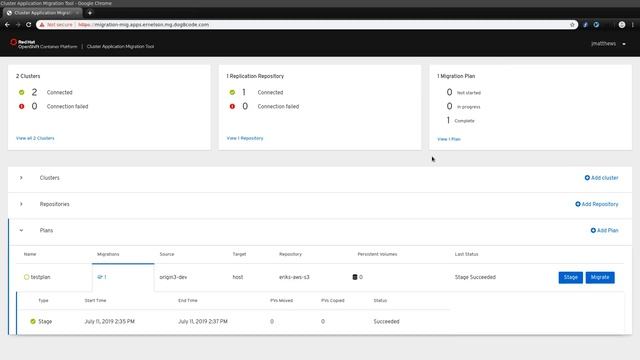The image size is (640, 360).
Task: Open View 1 Plan link
Action: pyautogui.click(x=449, y=139)
